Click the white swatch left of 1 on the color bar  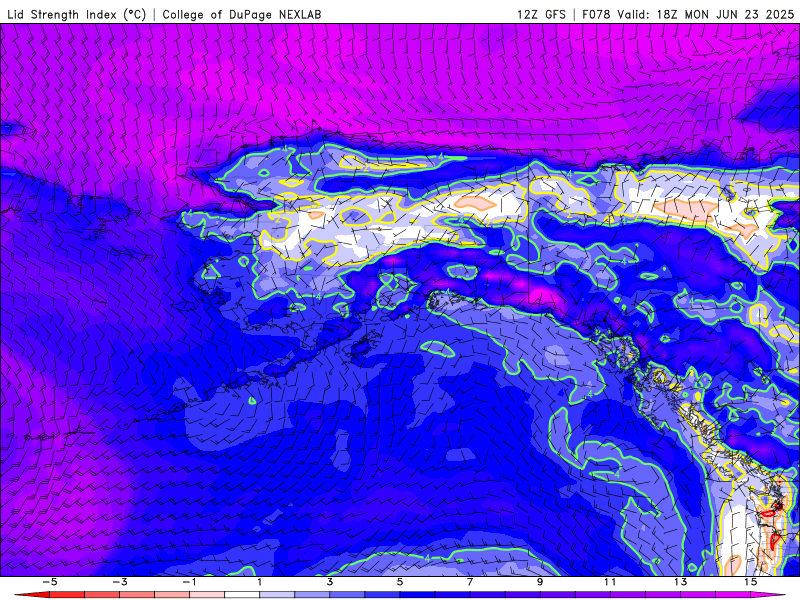tap(242, 595)
